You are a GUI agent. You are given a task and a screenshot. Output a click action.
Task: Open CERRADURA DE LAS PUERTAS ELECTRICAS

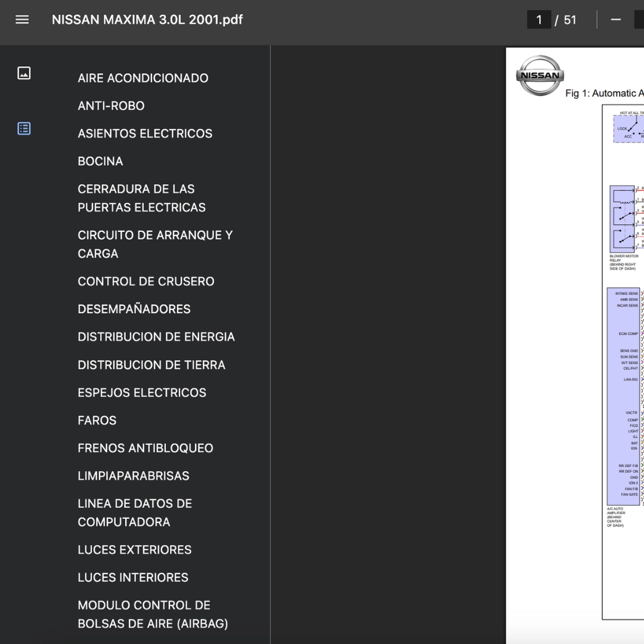(x=142, y=199)
